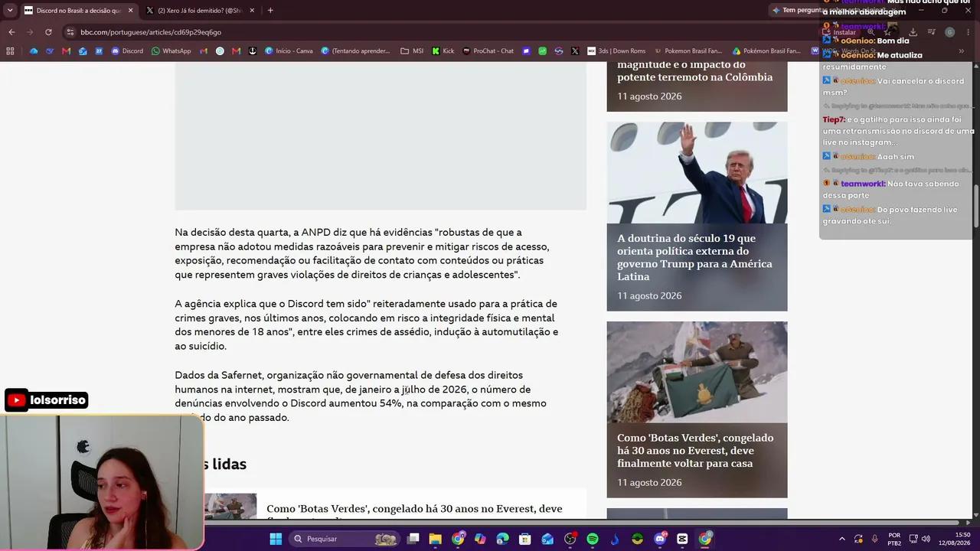Close the Discord no Brasil tab
Image resolution: width=980 pixels, height=551 pixels.
130,11
